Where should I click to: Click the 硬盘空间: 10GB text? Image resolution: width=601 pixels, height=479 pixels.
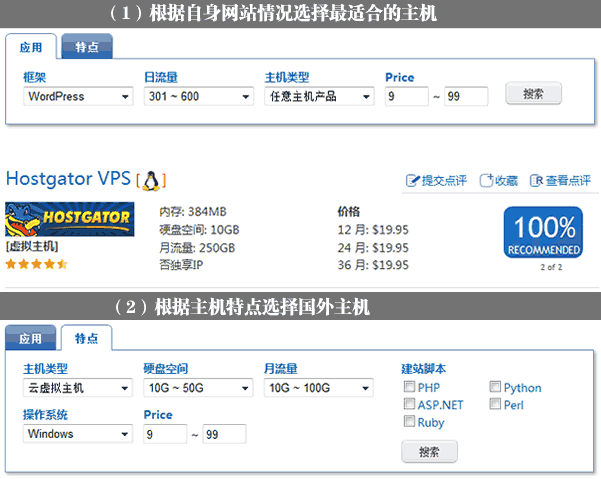(199, 230)
